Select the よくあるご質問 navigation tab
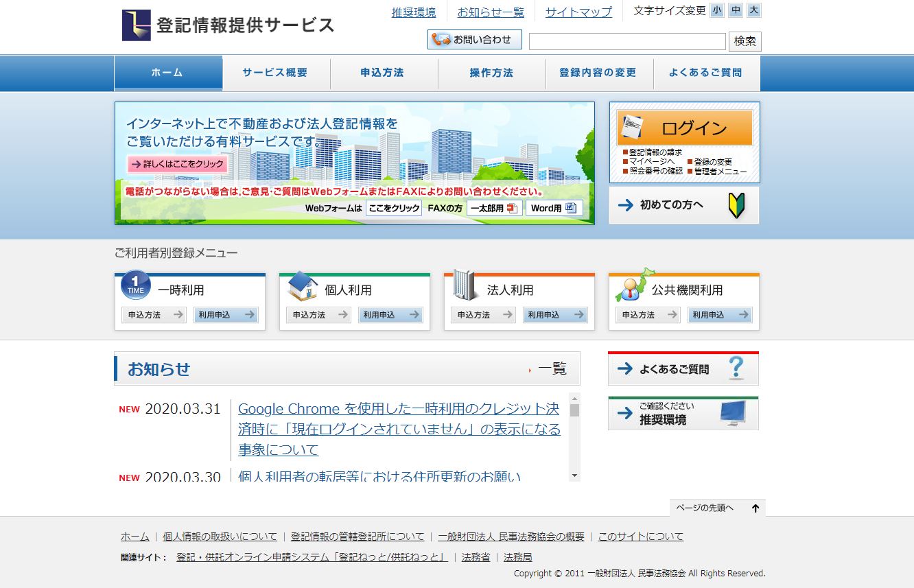The image size is (914, 588). pyautogui.click(x=706, y=73)
